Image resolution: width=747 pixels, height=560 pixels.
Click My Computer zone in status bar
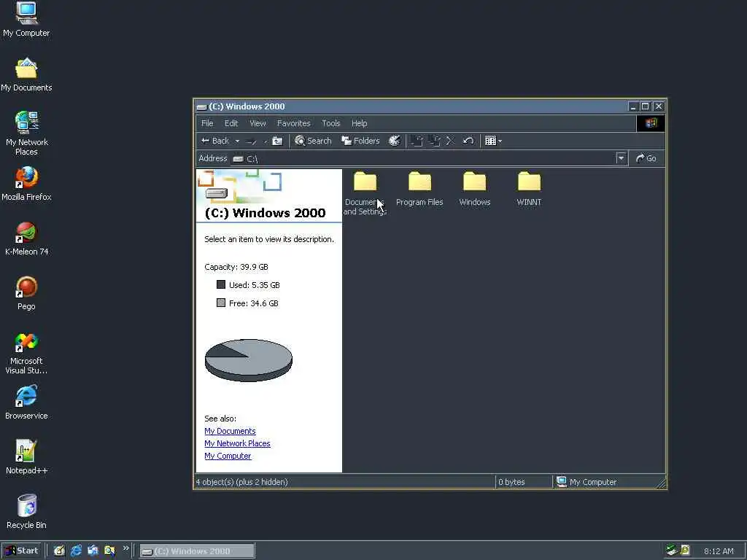pos(587,482)
